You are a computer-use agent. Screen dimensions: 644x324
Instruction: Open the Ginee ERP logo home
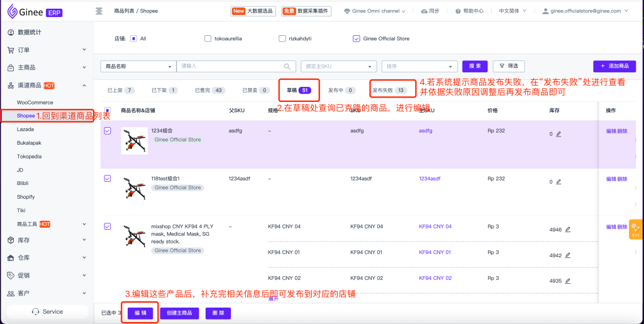pyautogui.click(x=35, y=11)
